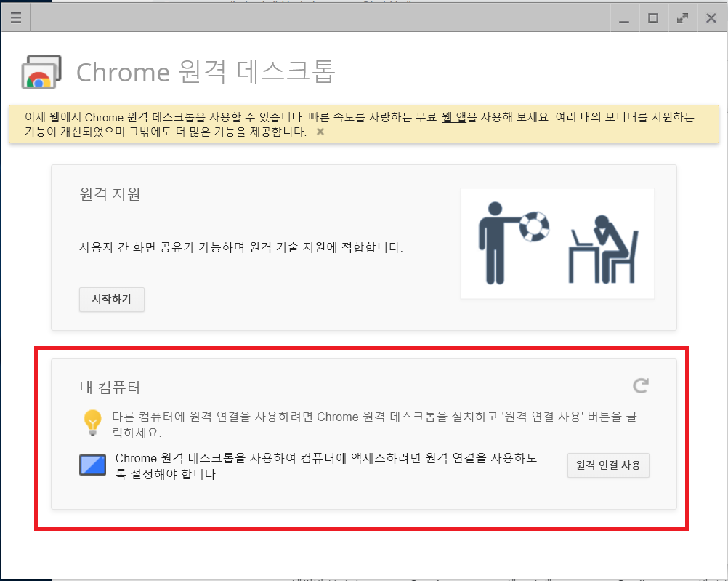
Task: Click the 'Chrome 원격 데스크톱' title text
Action: [205, 72]
